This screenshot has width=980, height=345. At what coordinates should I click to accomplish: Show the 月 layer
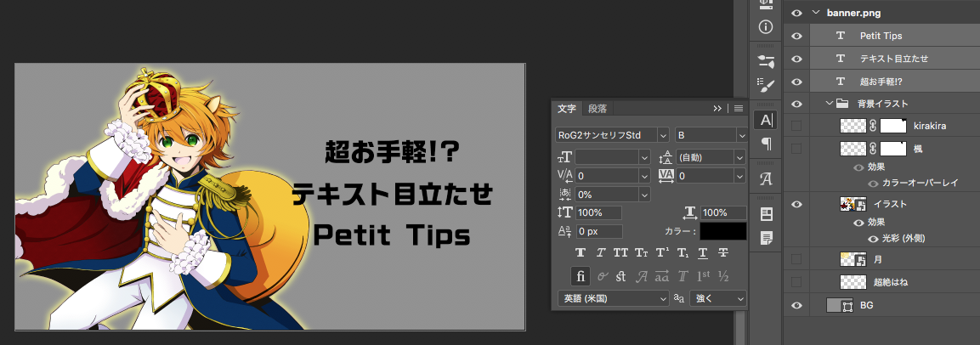coord(796,258)
